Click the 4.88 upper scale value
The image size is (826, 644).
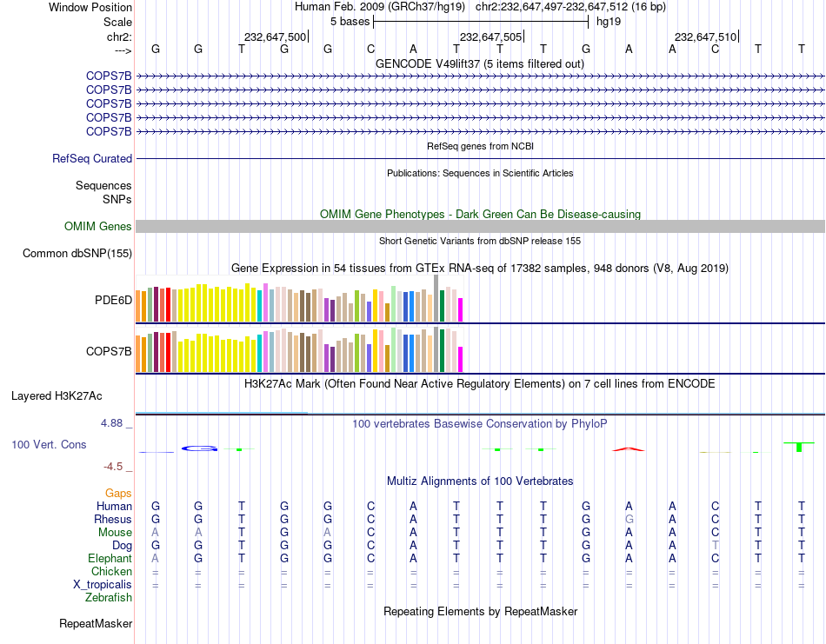111,423
